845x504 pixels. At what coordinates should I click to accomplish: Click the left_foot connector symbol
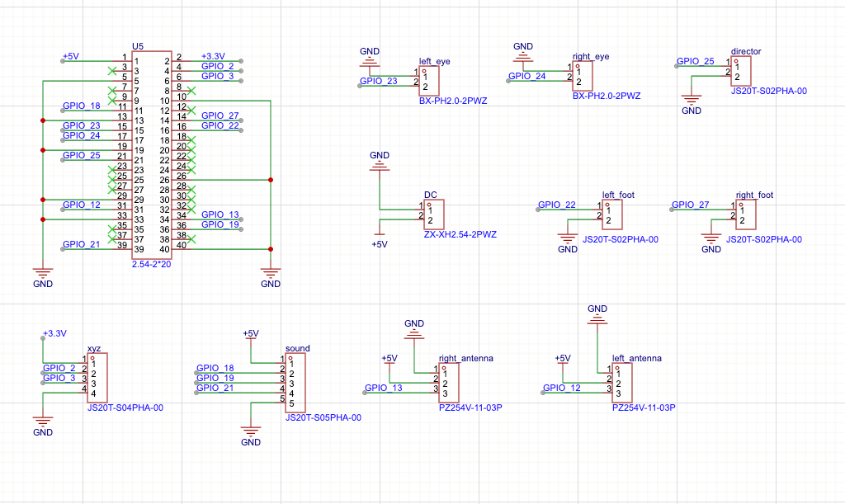click(611, 215)
